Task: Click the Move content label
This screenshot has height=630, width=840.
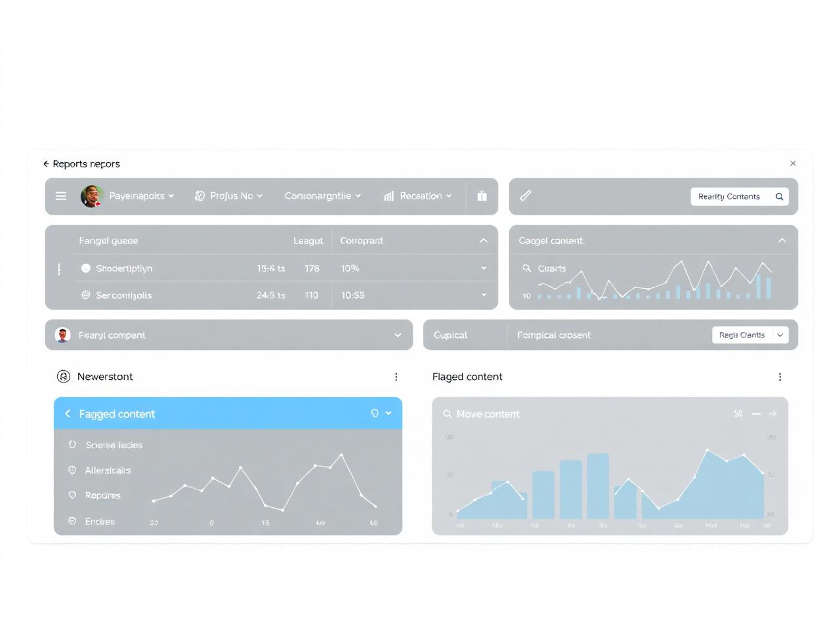Action: (488, 414)
